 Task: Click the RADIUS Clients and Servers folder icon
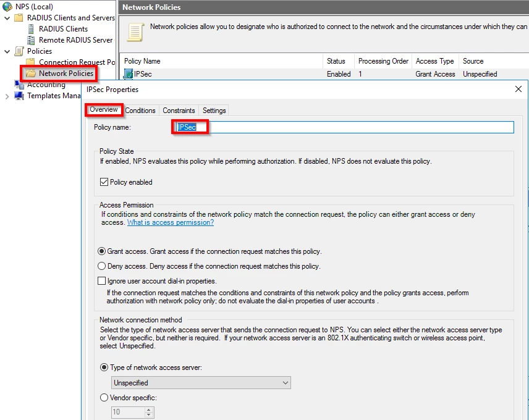point(19,17)
